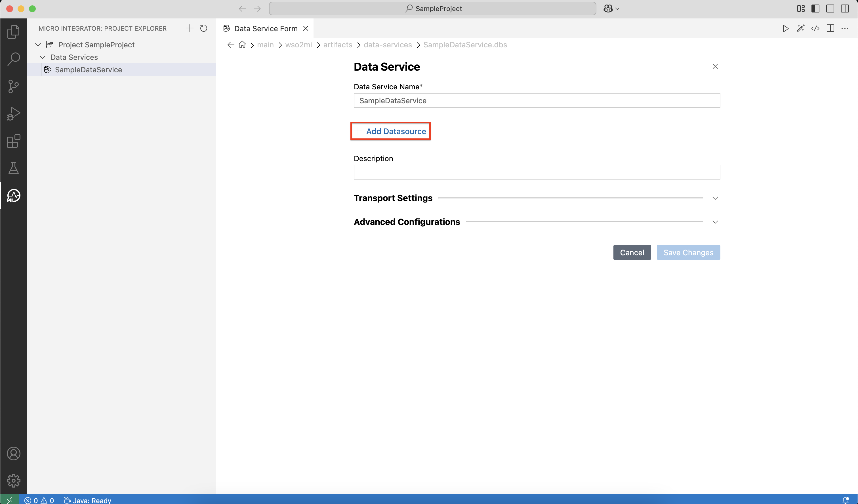Switch to the Data Service Form tab
The height and width of the screenshot is (504, 858).
266,28
